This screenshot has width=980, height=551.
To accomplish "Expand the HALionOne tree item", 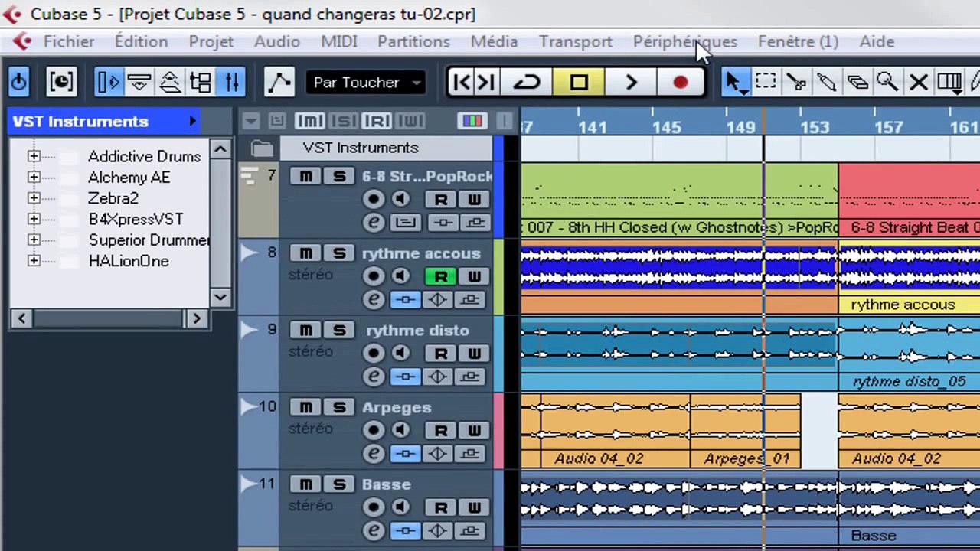I will (x=34, y=261).
